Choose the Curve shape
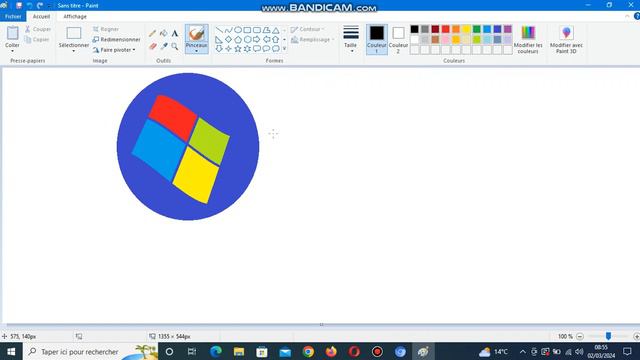The width and height of the screenshot is (640, 360). pos(229,30)
